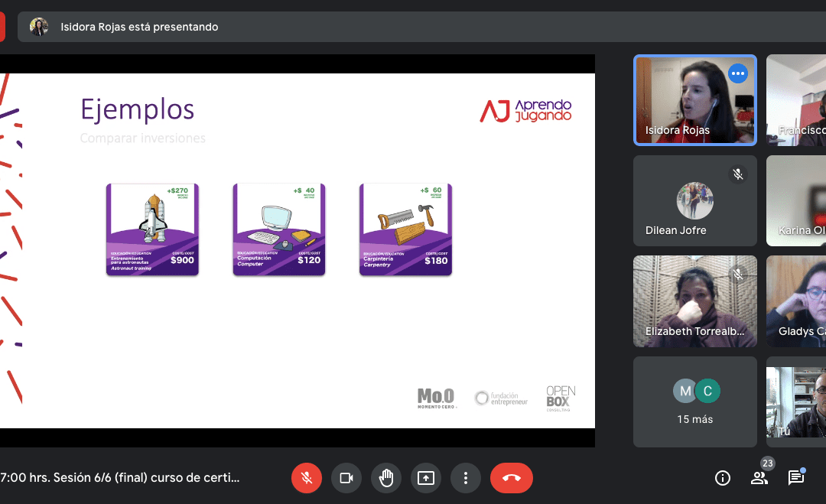The image size is (826, 504).
Task: Click 'Isidora Rojas está presentando' banner text
Action: click(139, 27)
